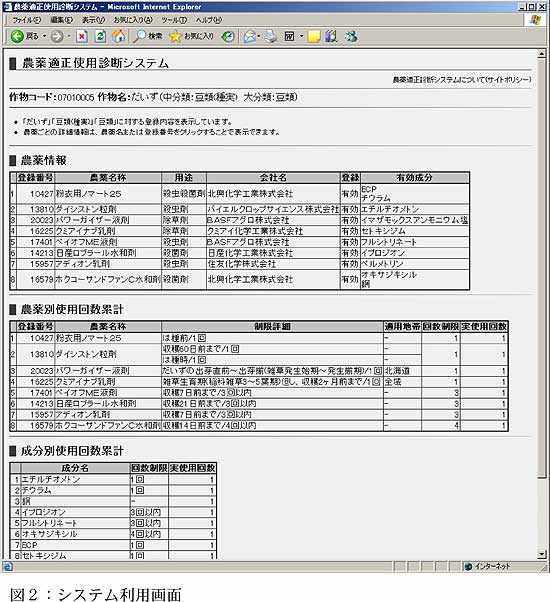Open ホクコーサンドファンC水和剤 in the 農薬情報 table
The image size is (550, 602).
coord(108,280)
